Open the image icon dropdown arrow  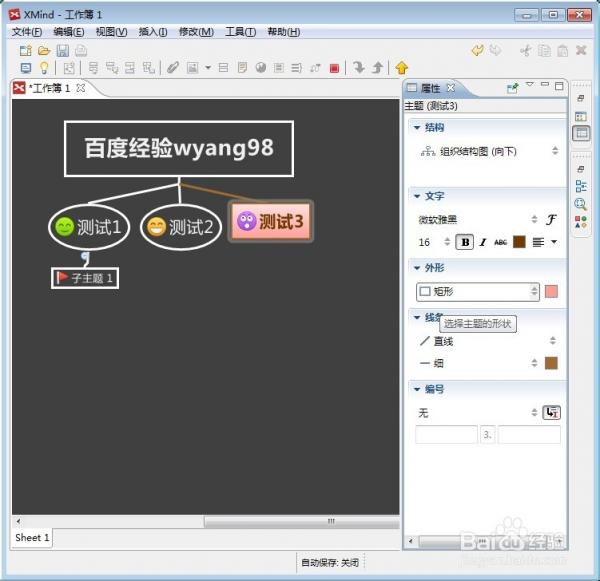click(208, 68)
